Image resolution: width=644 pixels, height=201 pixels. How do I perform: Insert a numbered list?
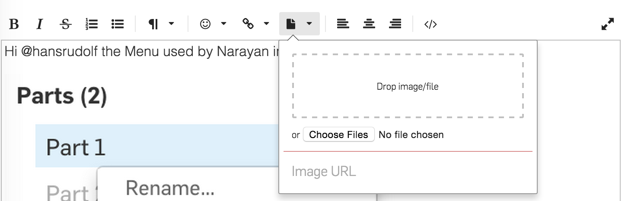pos(92,24)
